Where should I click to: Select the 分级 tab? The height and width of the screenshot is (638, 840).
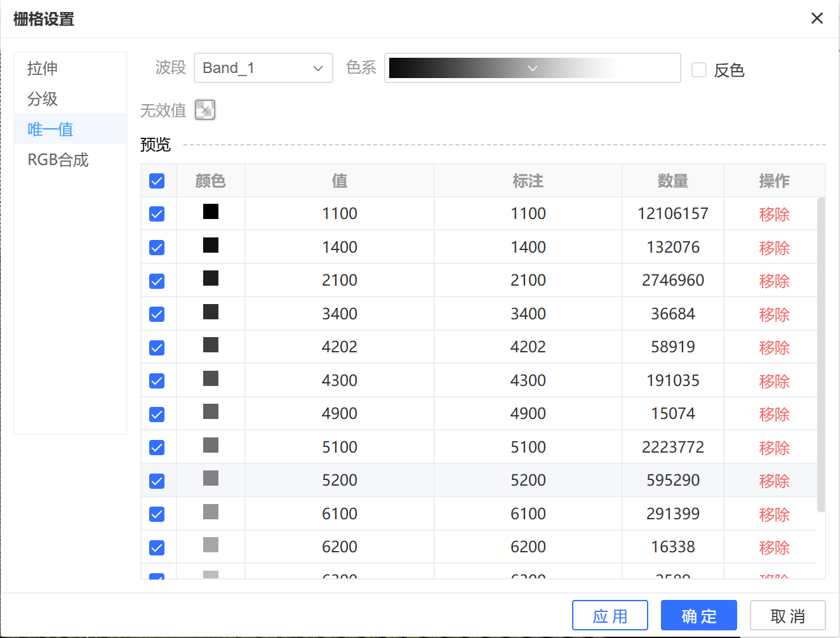43,99
